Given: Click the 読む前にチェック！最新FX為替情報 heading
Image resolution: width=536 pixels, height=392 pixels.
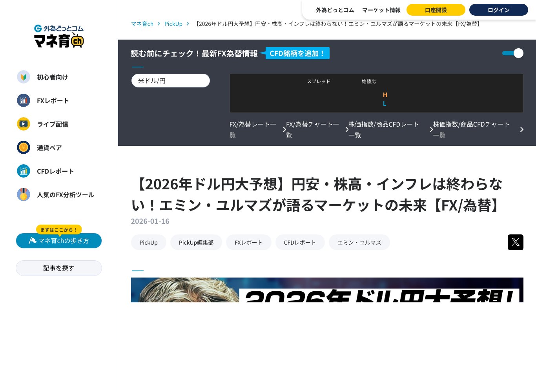Looking at the screenshot, I should coord(194,53).
